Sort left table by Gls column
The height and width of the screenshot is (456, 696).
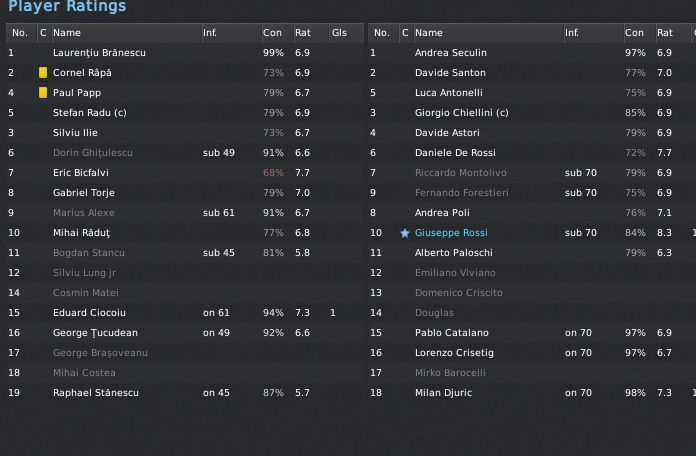coord(340,33)
